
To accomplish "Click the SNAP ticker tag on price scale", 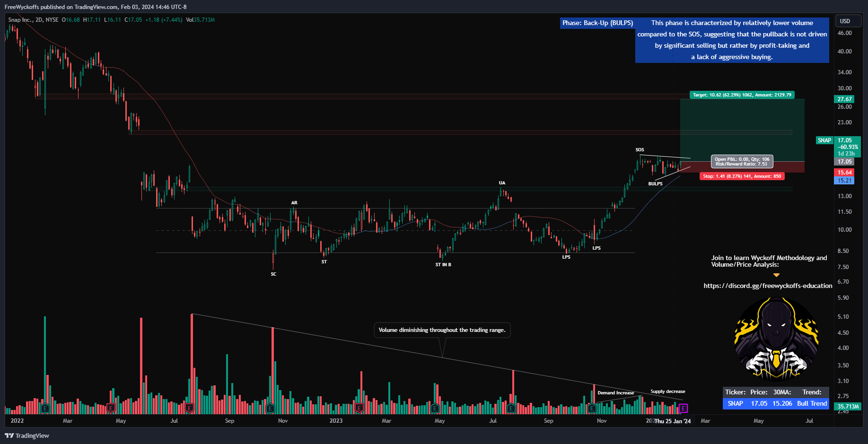I will [824, 140].
